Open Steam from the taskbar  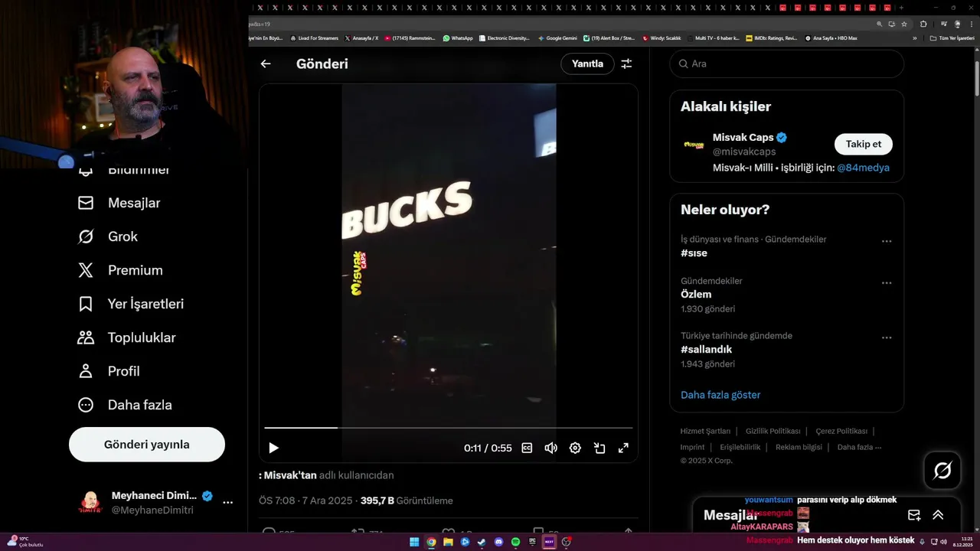pyautogui.click(x=482, y=542)
